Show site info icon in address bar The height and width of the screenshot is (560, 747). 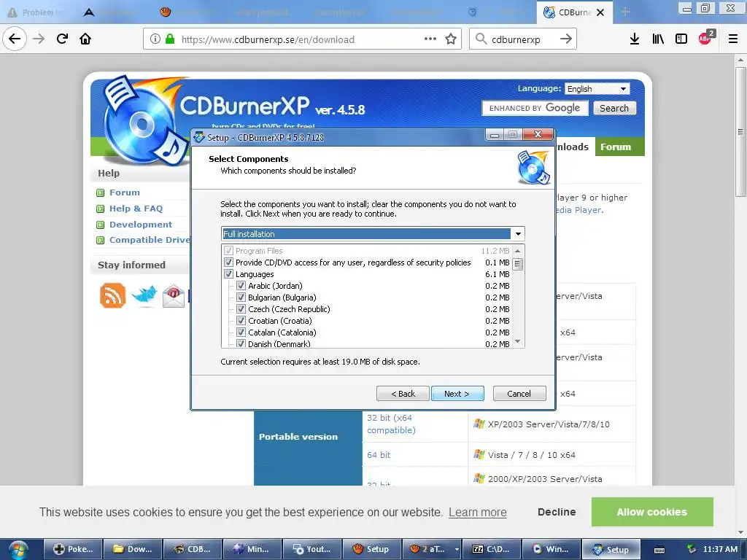tap(155, 39)
